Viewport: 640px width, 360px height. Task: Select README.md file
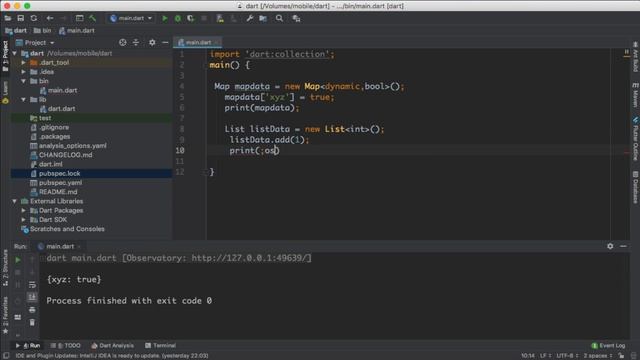click(58, 192)
